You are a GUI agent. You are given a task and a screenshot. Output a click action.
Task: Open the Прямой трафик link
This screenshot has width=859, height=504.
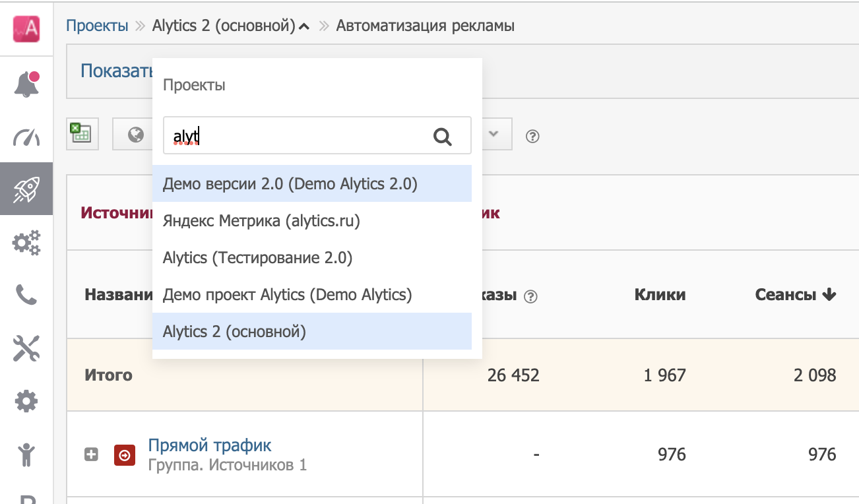pyautogui.click(x=210, y=445)
